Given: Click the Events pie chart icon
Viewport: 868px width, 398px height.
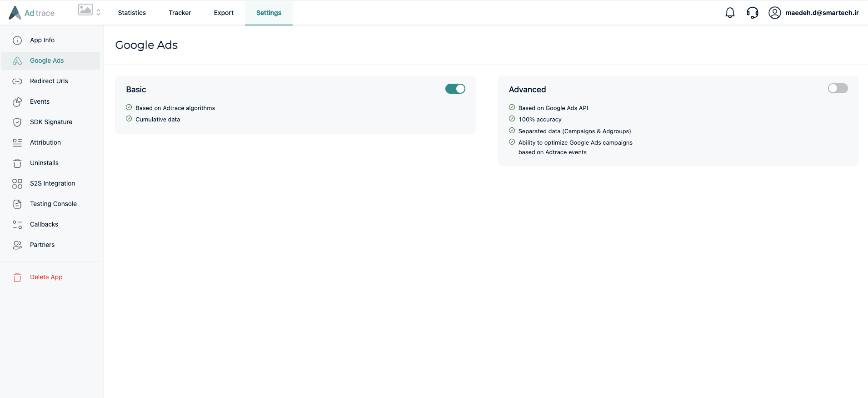Looking at the screenshot, I should pyautogui.click(x=17, y=102).
